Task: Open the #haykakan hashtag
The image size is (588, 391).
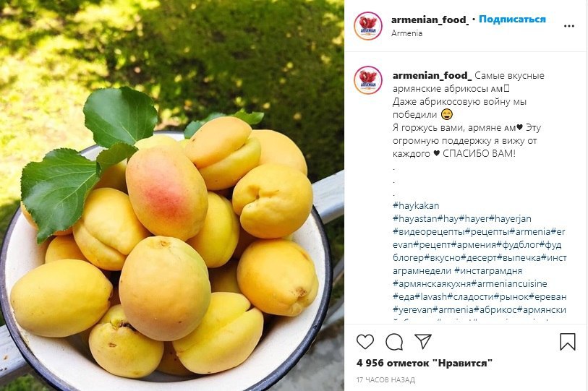Action: [415, 205]
